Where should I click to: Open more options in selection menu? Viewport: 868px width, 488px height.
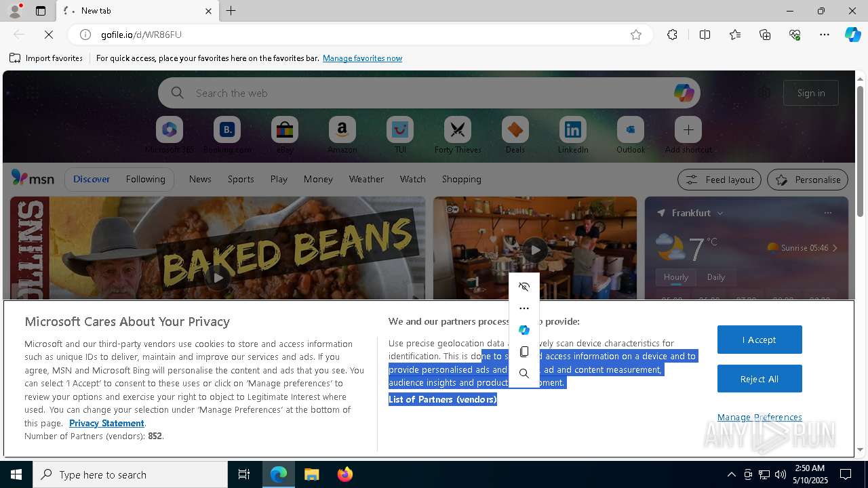click(524, 308)
